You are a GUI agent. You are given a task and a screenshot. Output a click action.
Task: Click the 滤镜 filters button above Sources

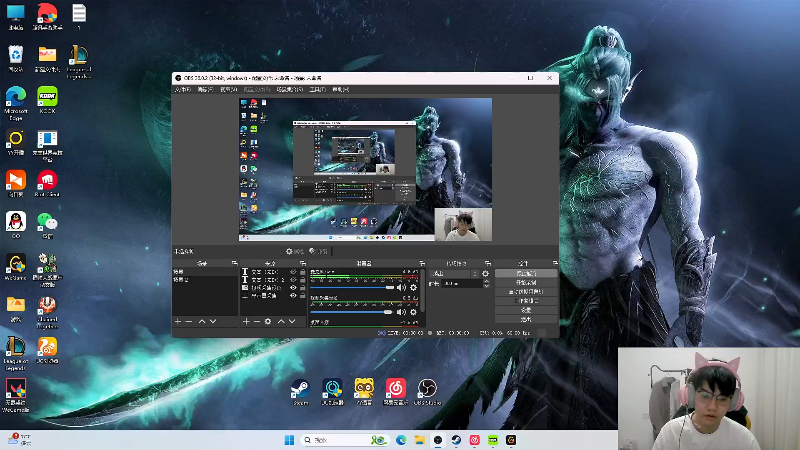click(318, 251)
